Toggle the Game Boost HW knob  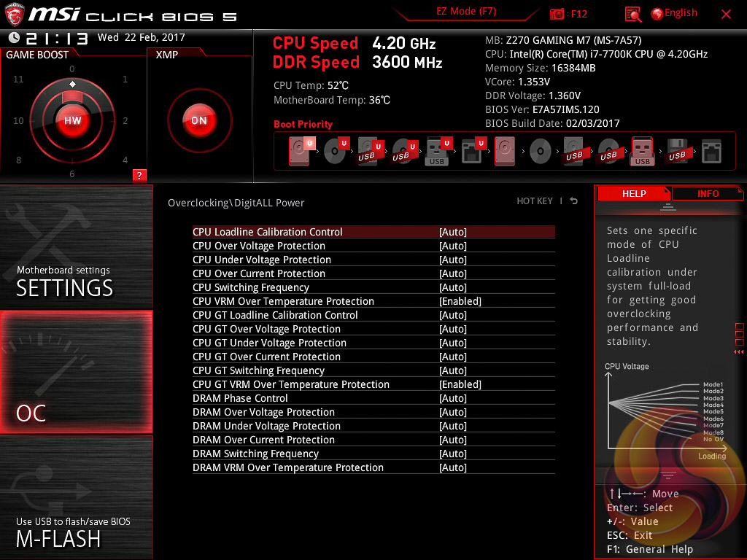coord(72,120)
